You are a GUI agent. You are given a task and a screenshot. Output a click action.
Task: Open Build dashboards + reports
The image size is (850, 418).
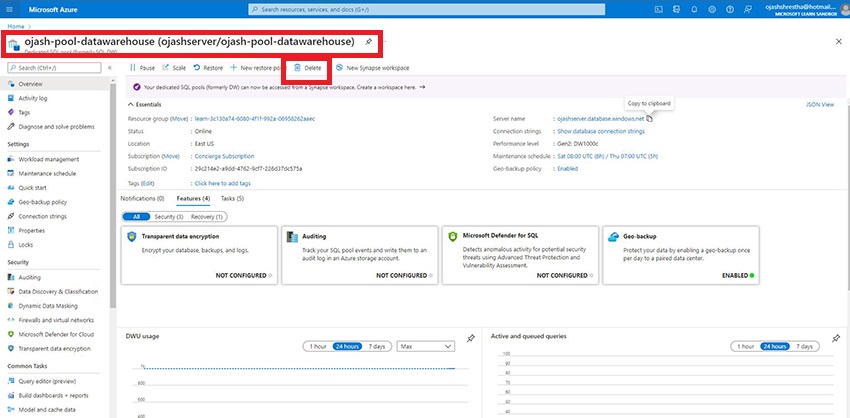pos(54,395)
